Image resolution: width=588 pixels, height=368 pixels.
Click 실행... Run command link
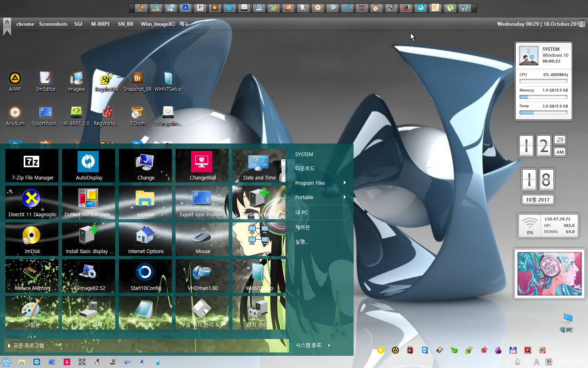(302, 242)
